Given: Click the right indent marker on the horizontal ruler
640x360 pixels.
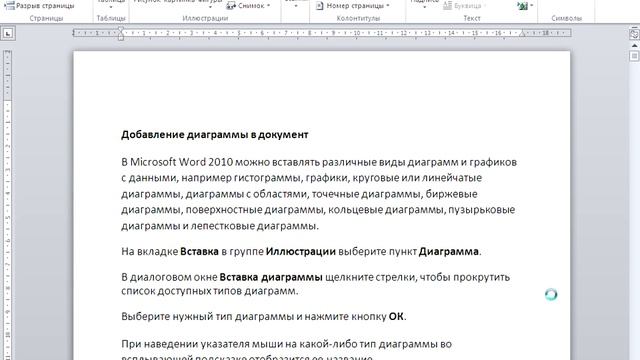Looking at the screenshot, I should click(522, 34).
